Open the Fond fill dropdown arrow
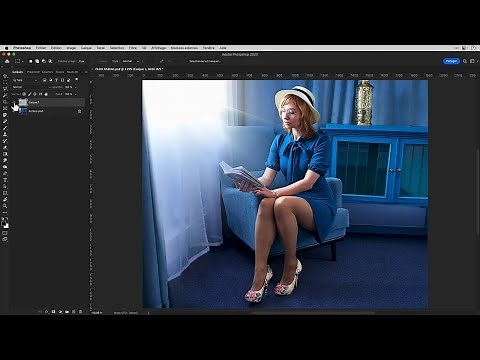 [76, 94]
